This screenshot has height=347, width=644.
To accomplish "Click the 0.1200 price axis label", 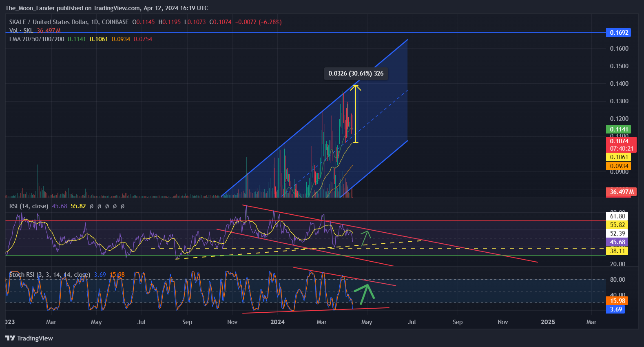I will click(x=619, y=119).
